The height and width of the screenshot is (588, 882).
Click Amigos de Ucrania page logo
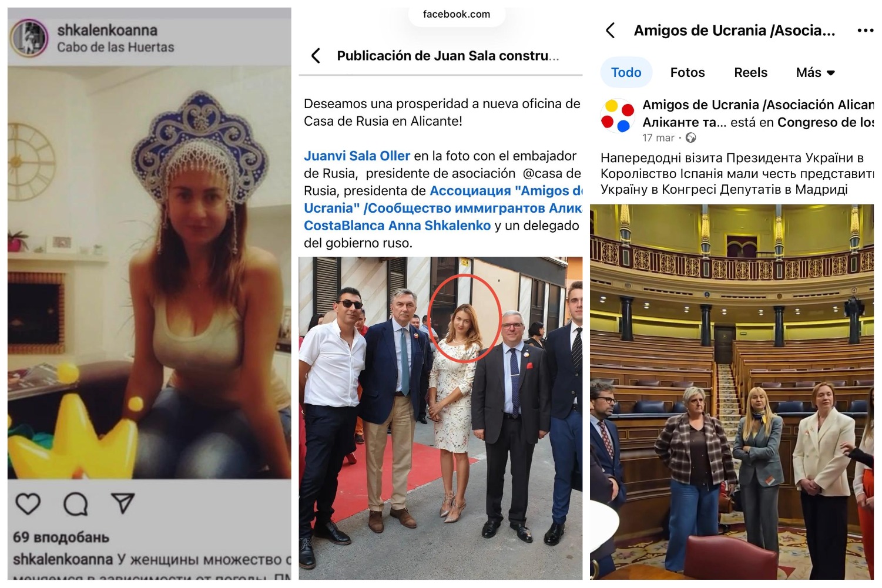tap(618, 116)
